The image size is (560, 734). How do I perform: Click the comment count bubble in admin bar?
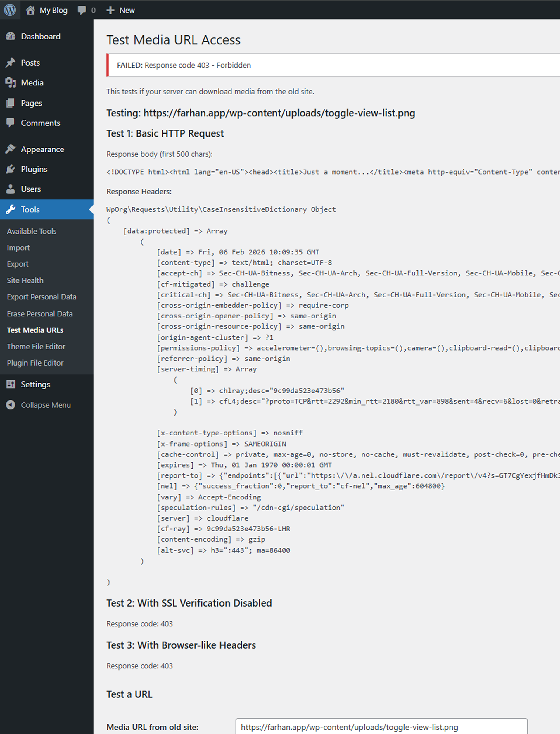point(86,10)
